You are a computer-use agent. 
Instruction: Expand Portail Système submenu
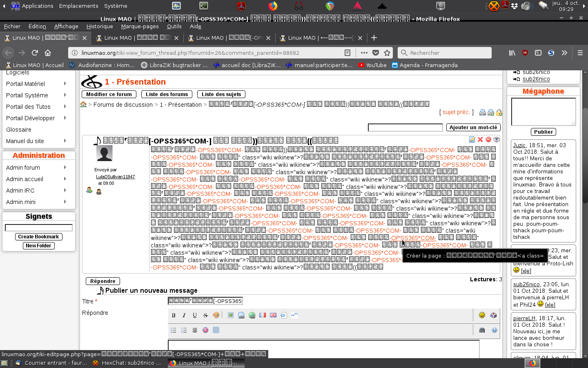point(65,95)
